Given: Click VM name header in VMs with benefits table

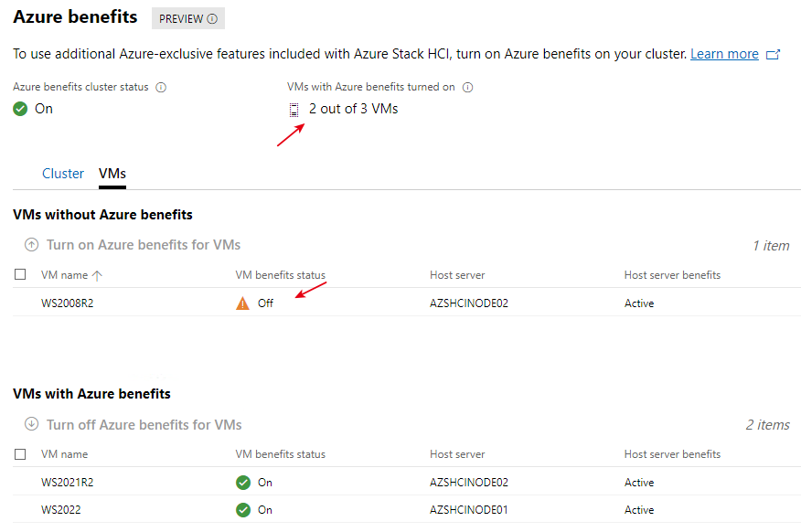Looking at the screenshot, I should (x=64, y=454).
